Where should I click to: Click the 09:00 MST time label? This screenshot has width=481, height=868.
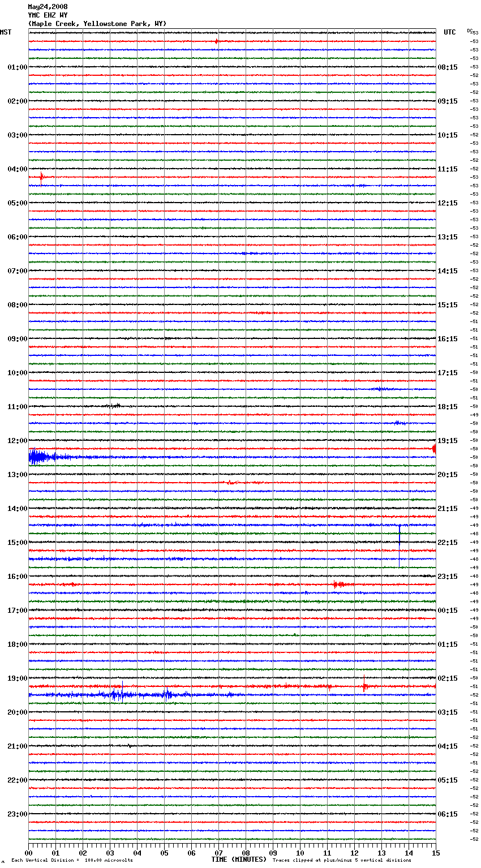18,339
